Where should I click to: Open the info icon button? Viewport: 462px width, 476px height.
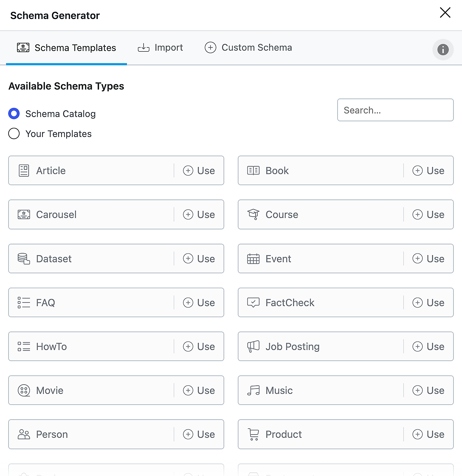(443, 50)
